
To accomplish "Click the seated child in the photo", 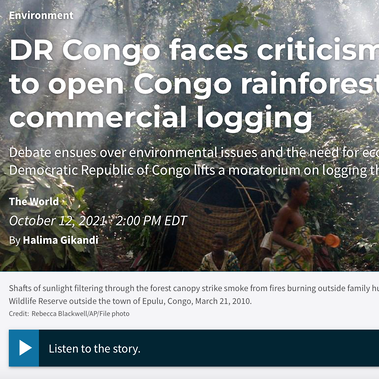I will (219, 252).
